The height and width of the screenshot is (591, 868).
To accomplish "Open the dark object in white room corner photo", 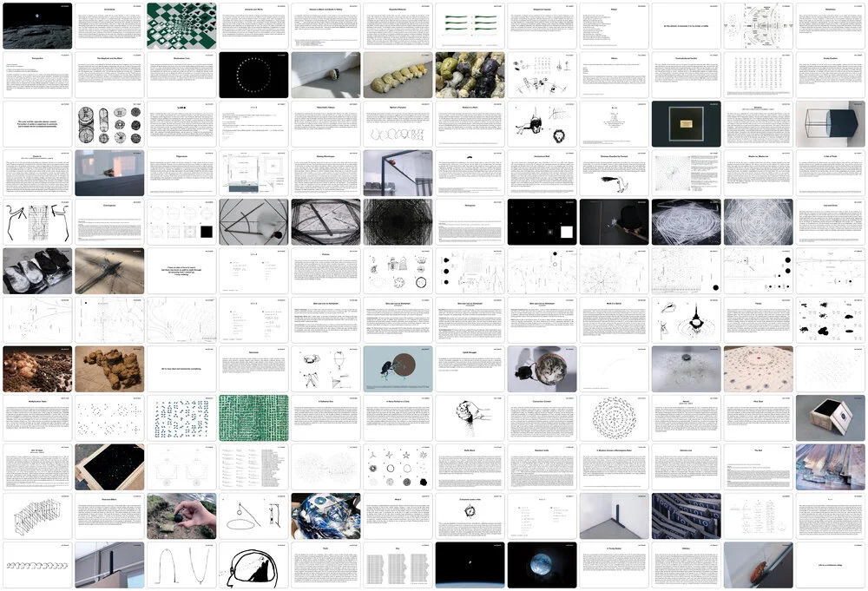I will point(615,516).
